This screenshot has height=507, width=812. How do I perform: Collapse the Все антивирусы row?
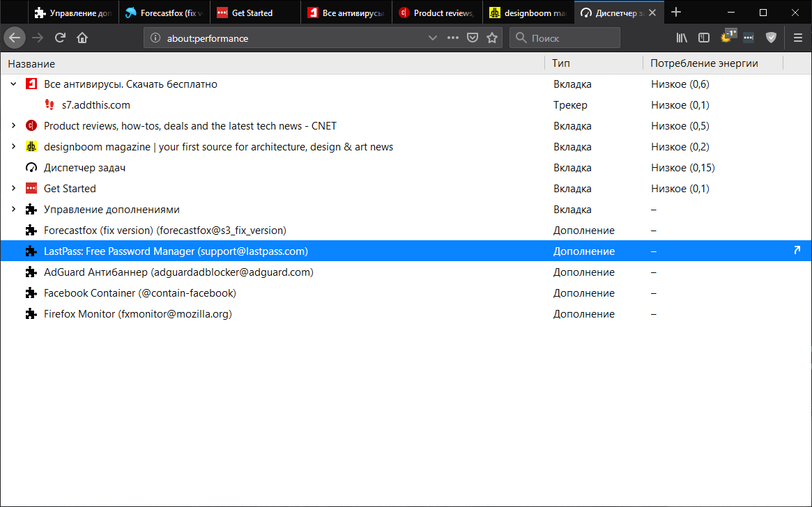click(x=13, y=84)
